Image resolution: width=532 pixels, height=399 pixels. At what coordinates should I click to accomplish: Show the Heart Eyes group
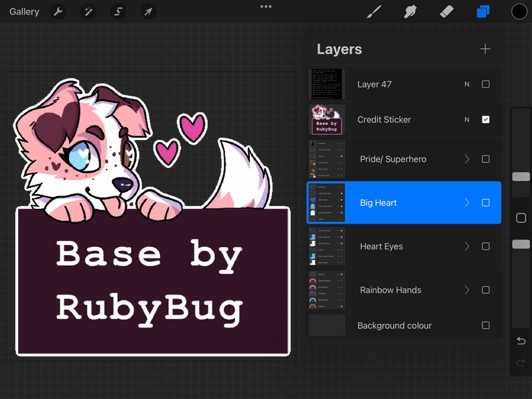(x=486, y=246)
